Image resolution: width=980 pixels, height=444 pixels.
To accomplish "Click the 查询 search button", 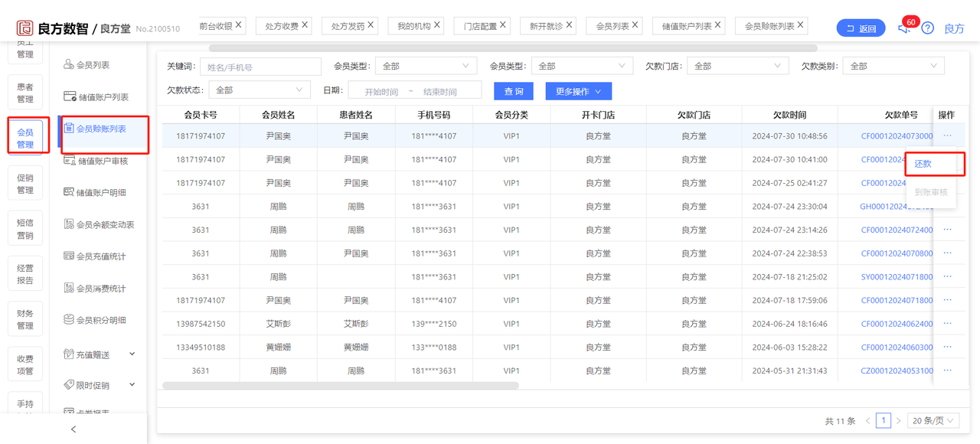I will [514, 91].
